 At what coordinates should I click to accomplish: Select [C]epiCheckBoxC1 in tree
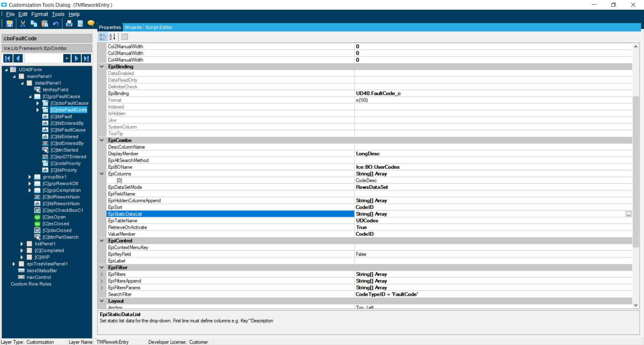pos(63,210)
